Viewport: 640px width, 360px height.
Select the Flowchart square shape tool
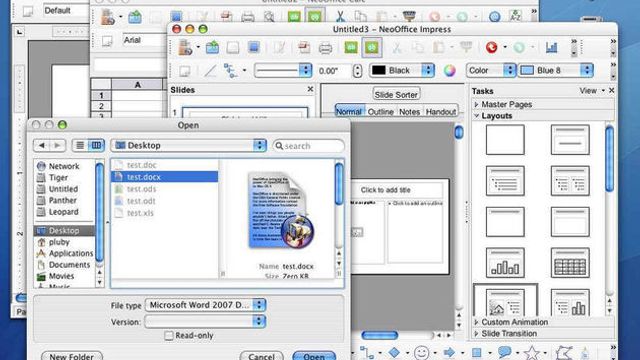(476, 352)
